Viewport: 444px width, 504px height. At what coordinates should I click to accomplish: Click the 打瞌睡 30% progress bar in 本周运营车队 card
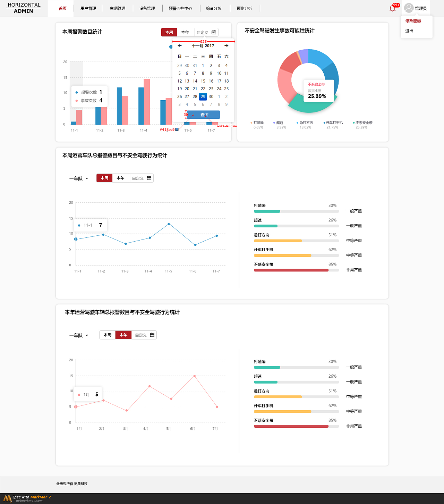point(296,211)
